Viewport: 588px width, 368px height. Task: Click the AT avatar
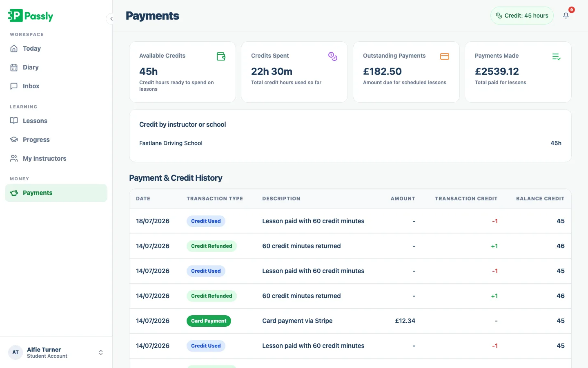pos(16,352)
